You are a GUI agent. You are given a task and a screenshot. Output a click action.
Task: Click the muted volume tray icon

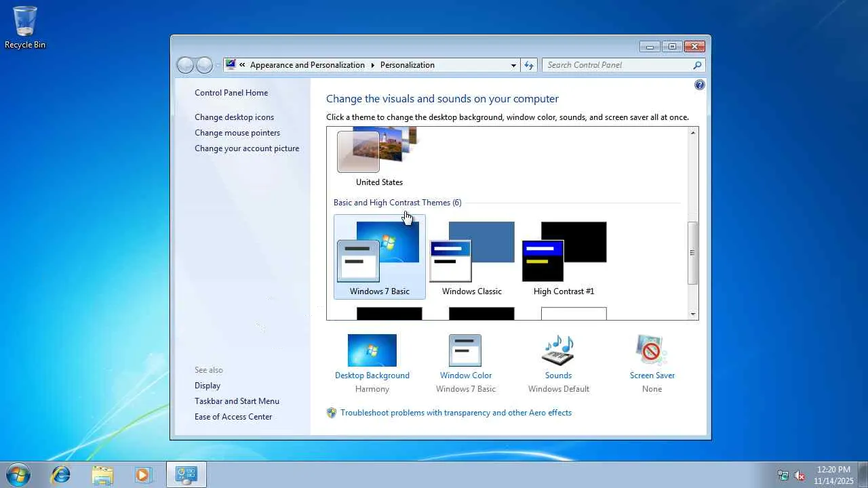point(800,475)
